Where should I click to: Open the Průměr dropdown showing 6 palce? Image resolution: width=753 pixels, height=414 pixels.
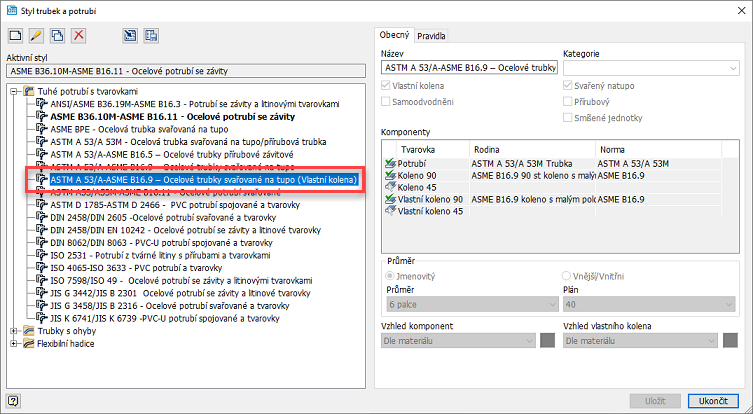(x=472, y=304)
